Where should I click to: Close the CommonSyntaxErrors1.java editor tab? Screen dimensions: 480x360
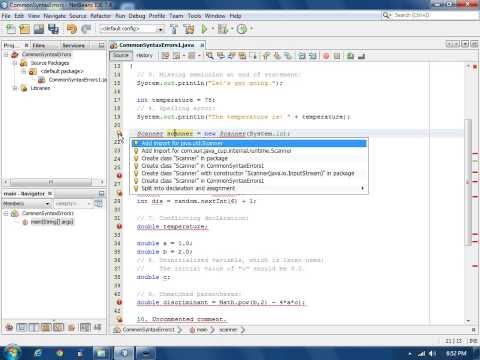point(202,45)
